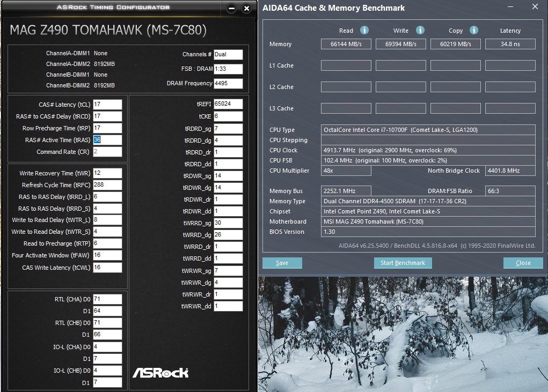
Task: Select the tWRWR_dd field
Action: pos(228,306)
